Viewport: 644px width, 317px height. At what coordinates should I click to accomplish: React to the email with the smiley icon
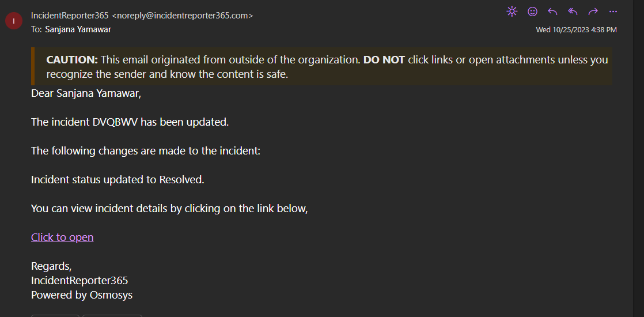click(532, 12)
